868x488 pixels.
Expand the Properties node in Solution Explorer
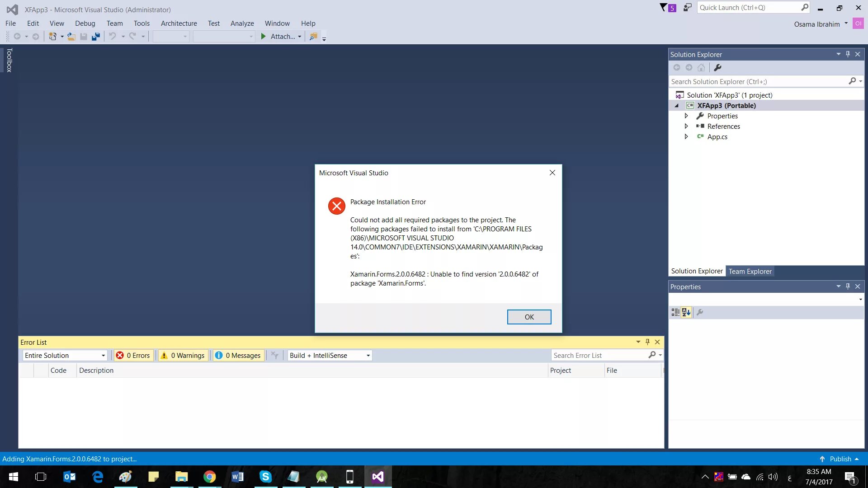686,116
